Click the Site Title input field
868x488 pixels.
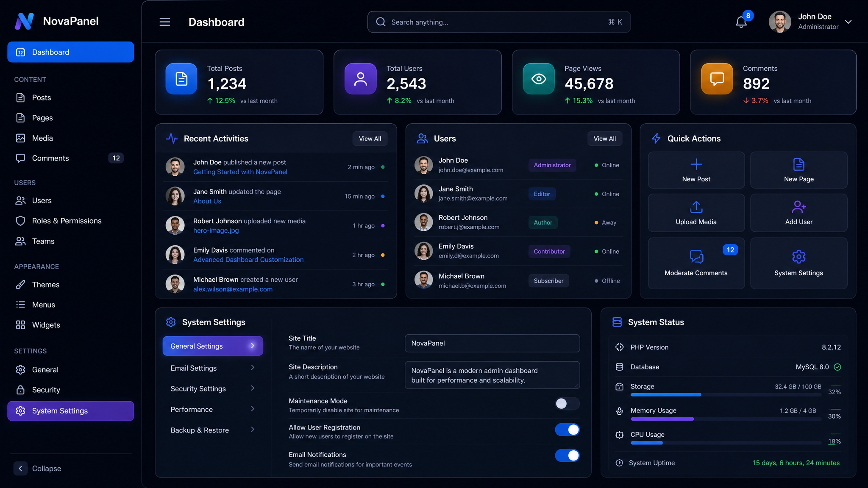[492, 343]
